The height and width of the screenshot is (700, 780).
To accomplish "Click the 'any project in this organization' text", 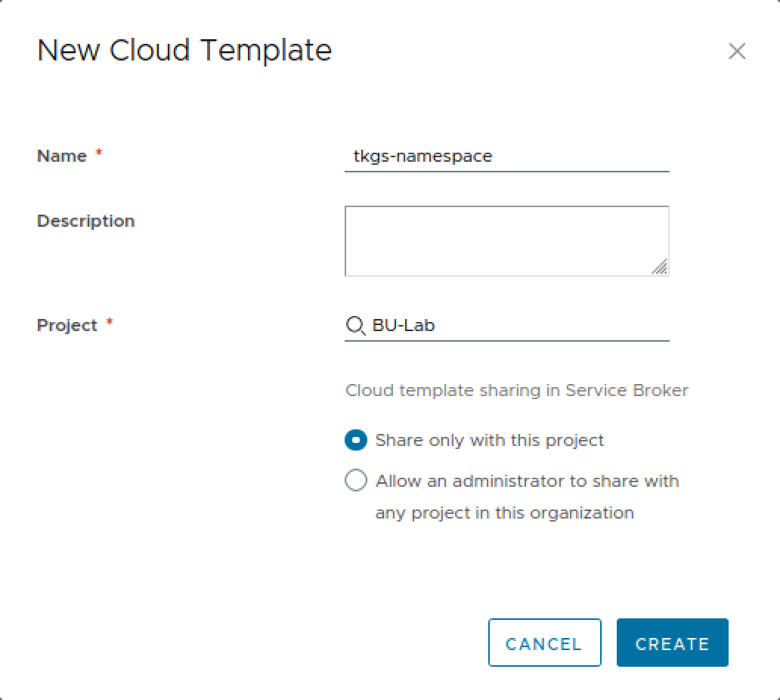I will click(504, 513).
